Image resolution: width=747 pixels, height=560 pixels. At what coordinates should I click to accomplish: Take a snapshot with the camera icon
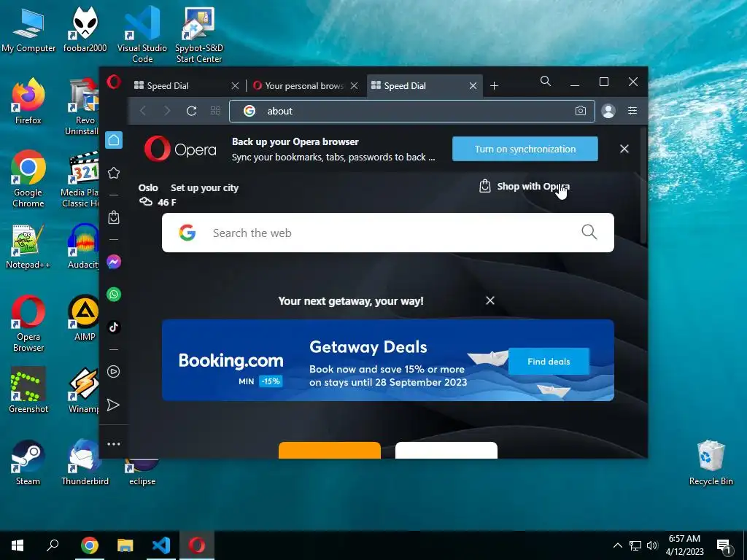tap(580, 111)
